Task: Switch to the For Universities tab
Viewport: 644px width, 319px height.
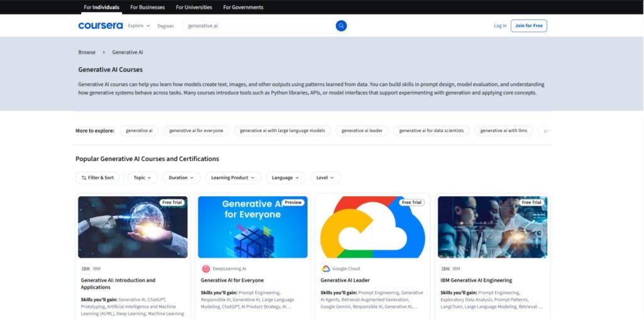Action: [194, 7]
